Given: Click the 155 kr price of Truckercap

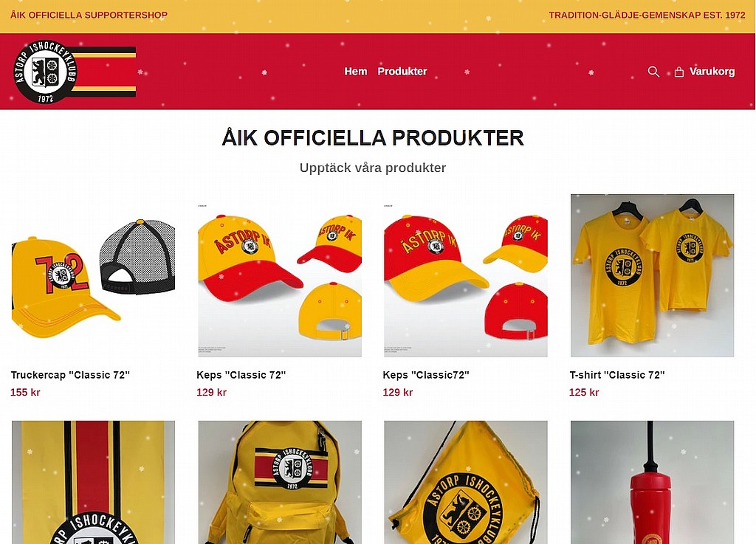Looking at the screenshot, I should (25, 392).
